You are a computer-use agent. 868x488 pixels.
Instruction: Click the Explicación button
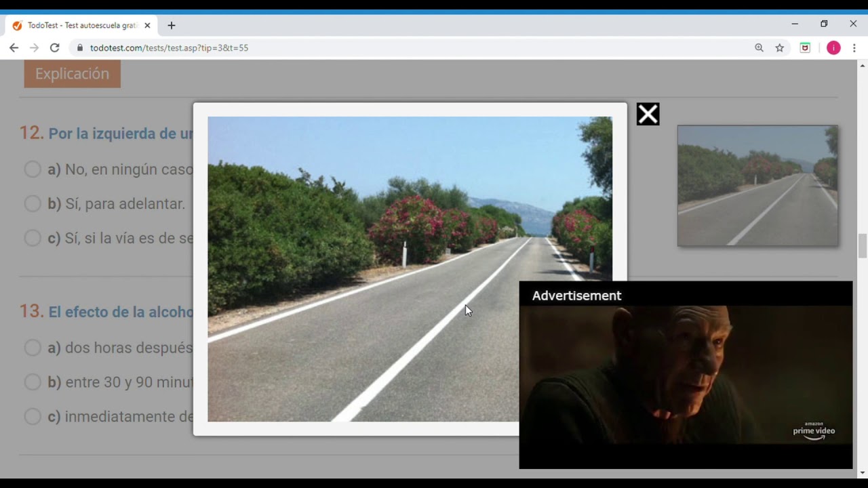pos(73,73)
